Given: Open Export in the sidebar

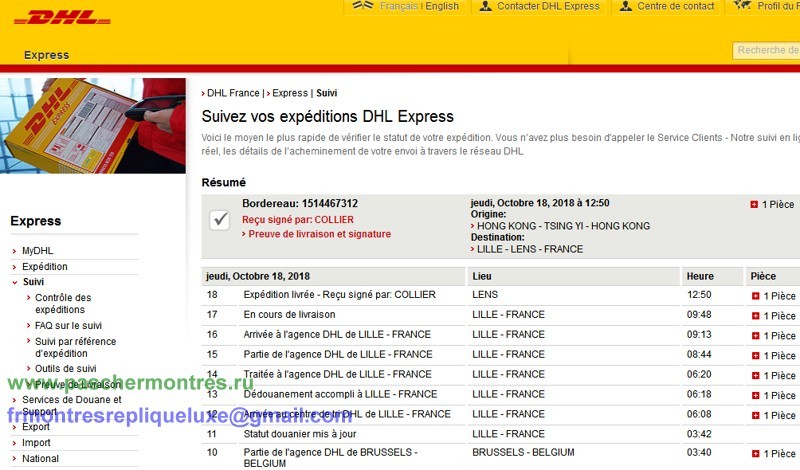Looking at the screenshot, I should [36, 427].
